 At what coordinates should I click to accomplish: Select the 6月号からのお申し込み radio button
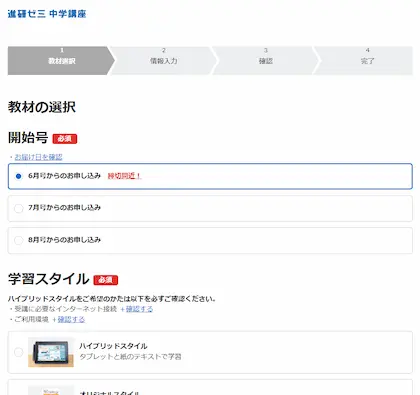(x=19, y=176)
